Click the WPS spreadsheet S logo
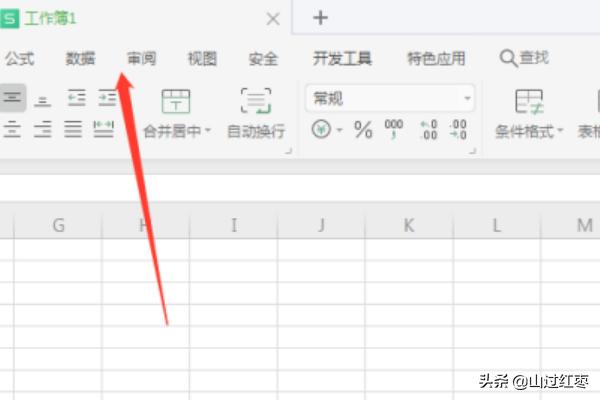This screenshot has height=400, width=600. click(x=9, y=18)
